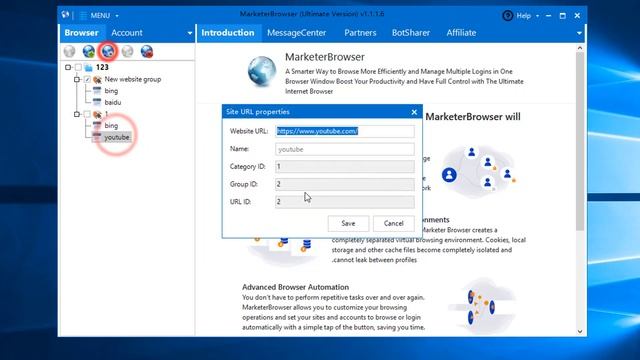Maximize the MarketerBrowser window
Screen dimensions: 640x360
563,16
